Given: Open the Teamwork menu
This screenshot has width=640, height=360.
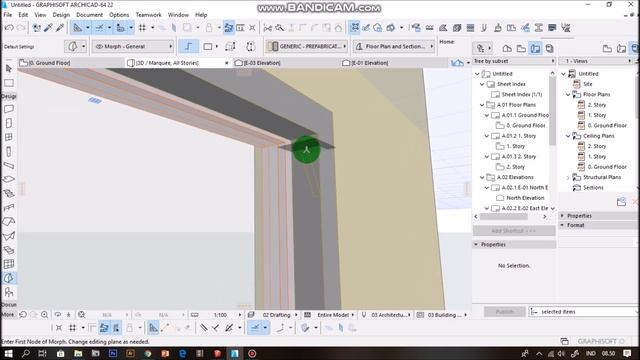Looking at the screenshot, I should coord(149,15).
